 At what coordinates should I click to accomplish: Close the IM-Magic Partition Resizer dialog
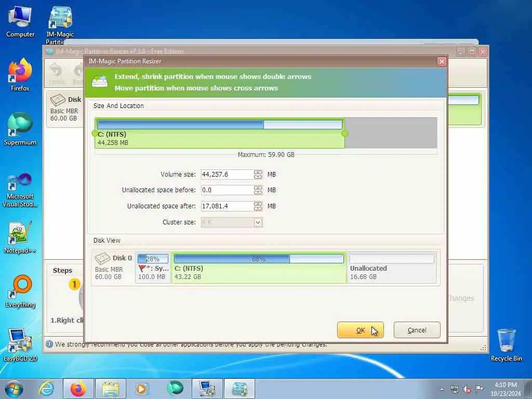click(442, 61)
